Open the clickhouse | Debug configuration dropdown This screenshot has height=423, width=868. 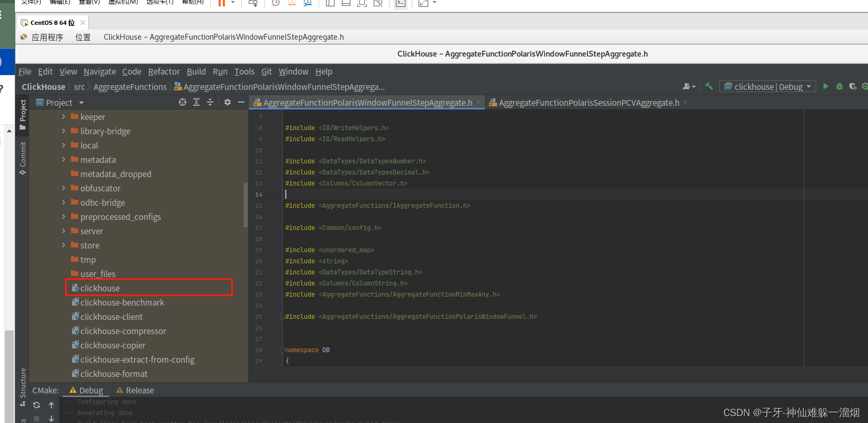(x=767, y=86)
